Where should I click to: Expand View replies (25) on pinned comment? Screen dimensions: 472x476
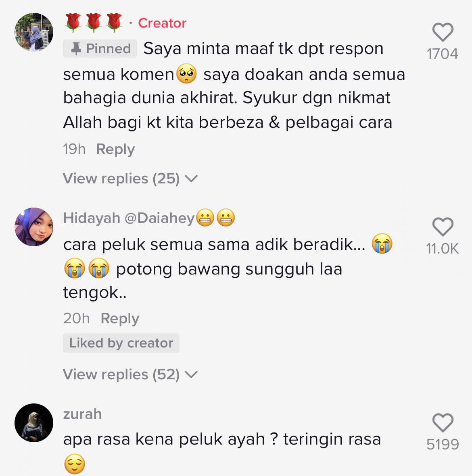(x=130, y=179)
